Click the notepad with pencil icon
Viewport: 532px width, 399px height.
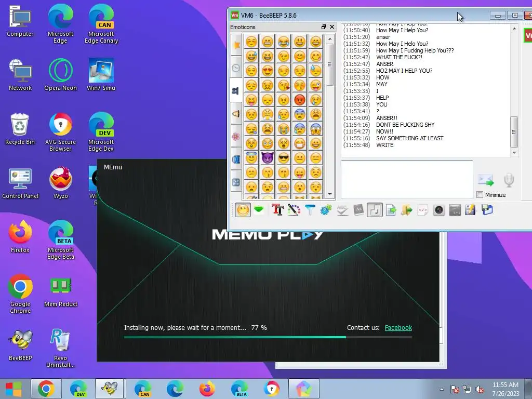point(471,210)
